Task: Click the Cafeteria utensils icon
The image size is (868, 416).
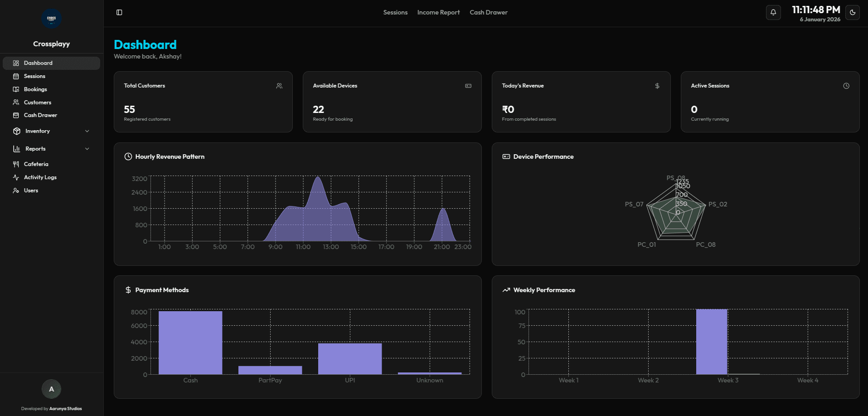Action: [x=16, y=164]
